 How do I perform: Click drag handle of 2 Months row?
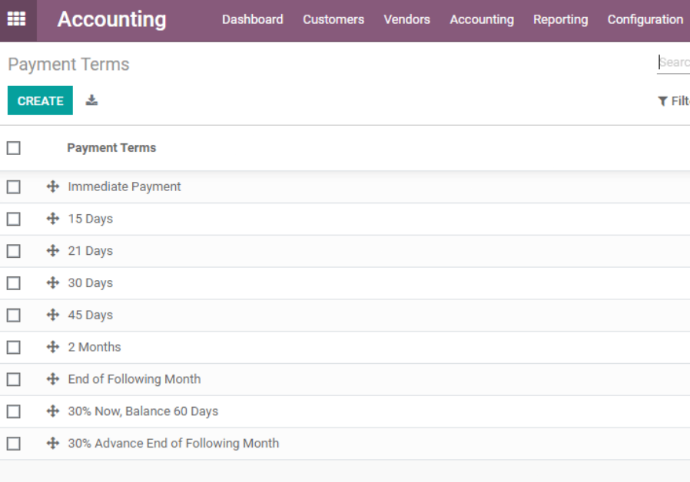pyautogui.click(x=53, y=347)
